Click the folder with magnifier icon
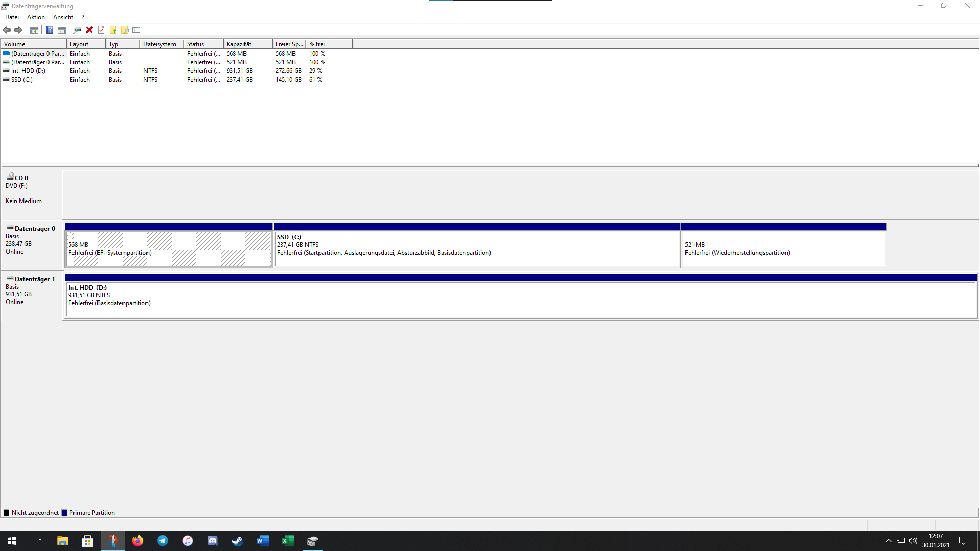 (x=125, y=30)
